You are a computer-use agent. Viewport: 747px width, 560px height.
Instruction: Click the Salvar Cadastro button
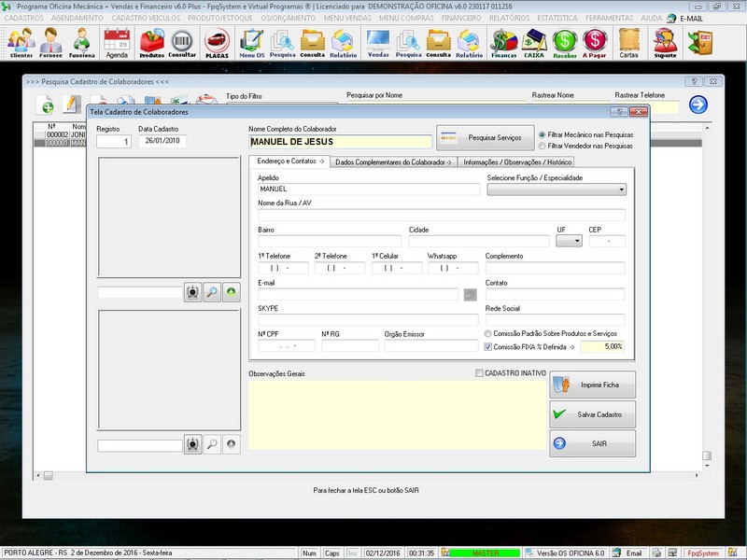click(x=593, y=413)
